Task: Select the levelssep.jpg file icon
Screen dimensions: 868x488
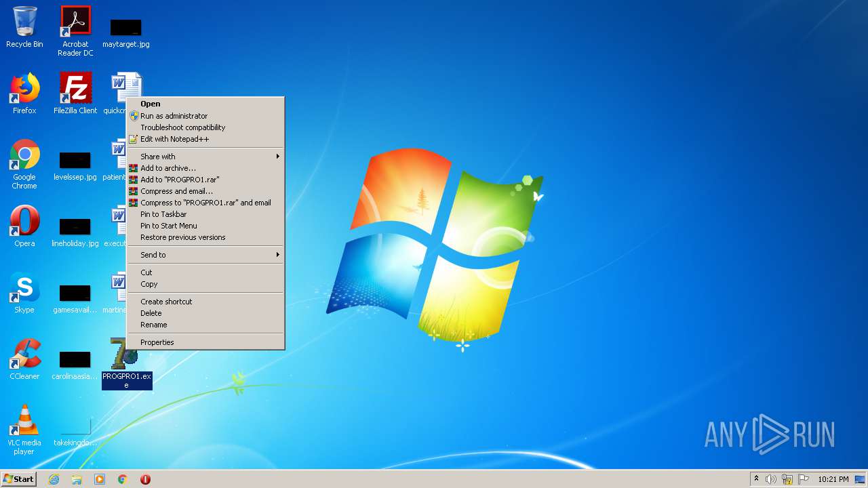Action: tap(75, 165)
